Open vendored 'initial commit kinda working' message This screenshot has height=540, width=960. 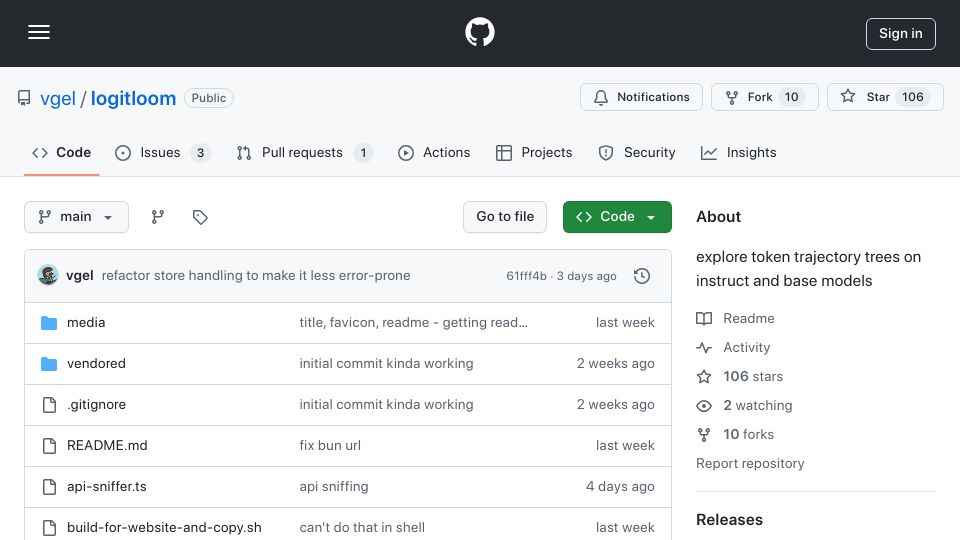(x=386, y=364)
